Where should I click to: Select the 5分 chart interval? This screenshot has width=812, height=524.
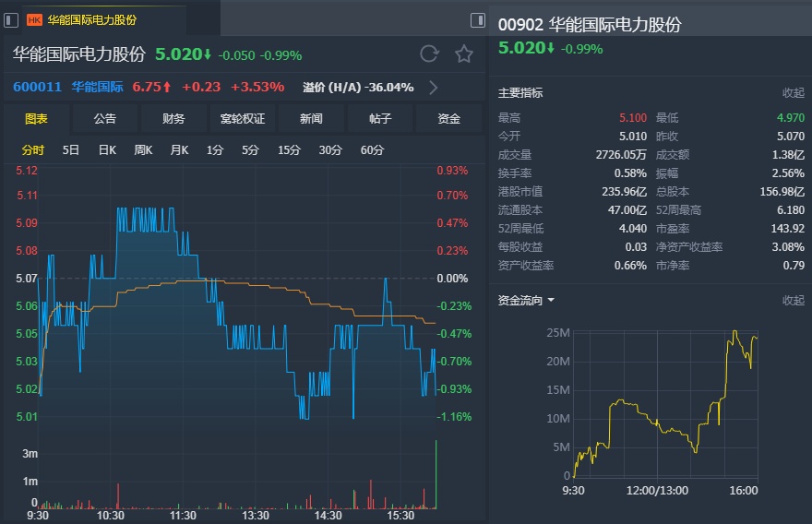[250, 150]
